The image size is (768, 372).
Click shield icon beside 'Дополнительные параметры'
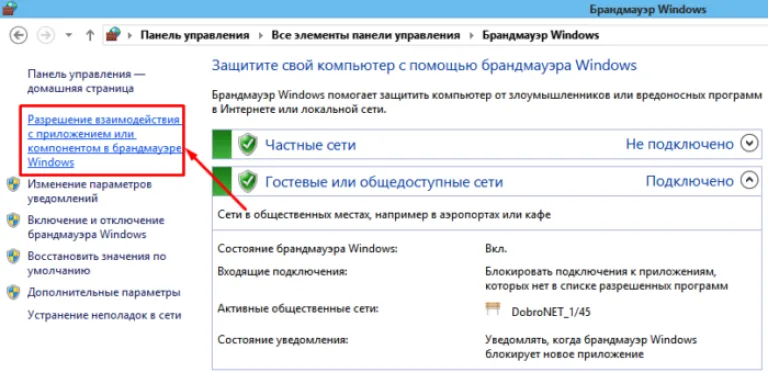click(13, 293)
